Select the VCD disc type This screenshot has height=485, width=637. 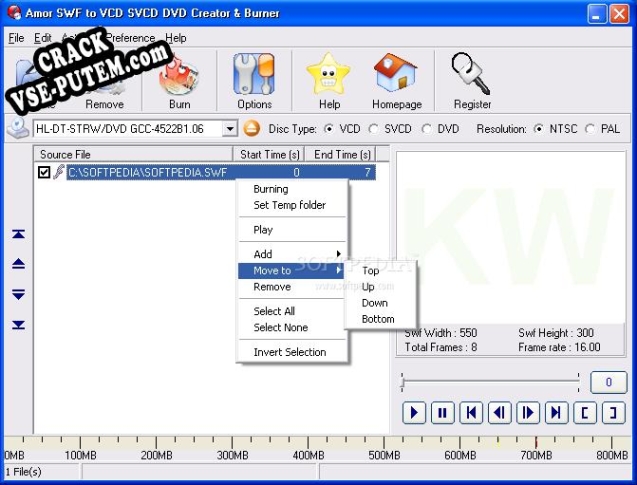[x=329, y=129]
